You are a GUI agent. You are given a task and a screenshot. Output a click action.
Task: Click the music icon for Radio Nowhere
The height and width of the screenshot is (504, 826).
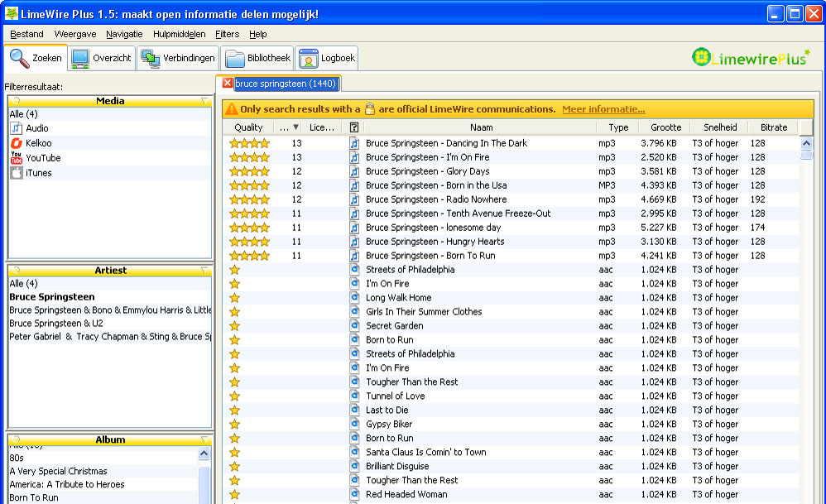354,199
